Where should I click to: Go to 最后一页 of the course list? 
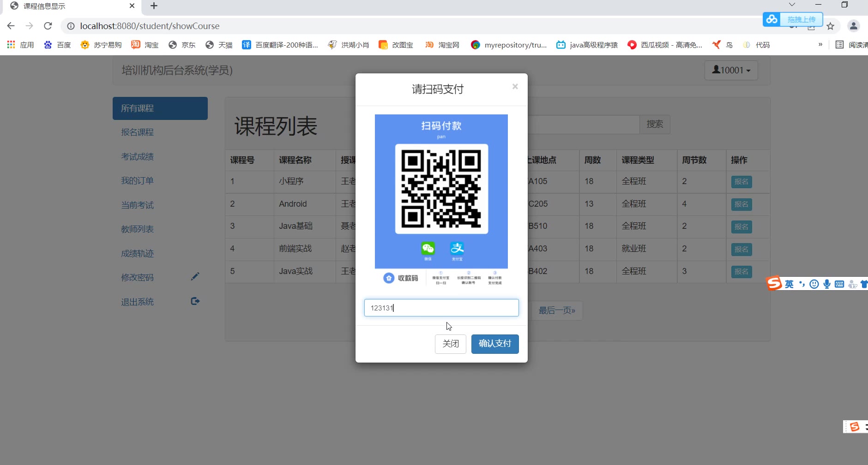pos(557,310)
